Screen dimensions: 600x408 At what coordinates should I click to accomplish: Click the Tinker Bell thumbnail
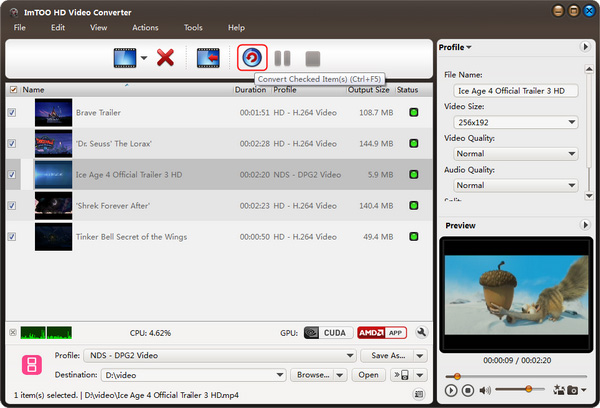click(x=54, y=237)
